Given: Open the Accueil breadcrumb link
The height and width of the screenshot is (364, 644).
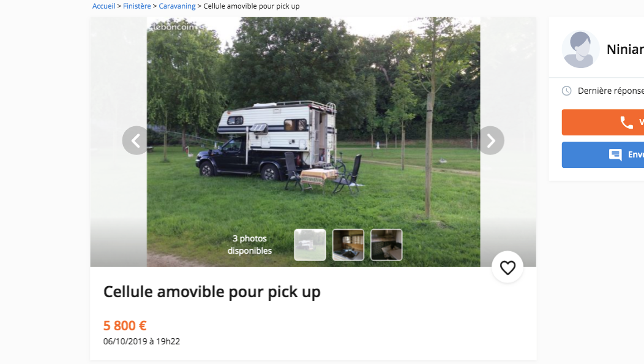Looking at the screenshot, I should [x=103, y=6].
